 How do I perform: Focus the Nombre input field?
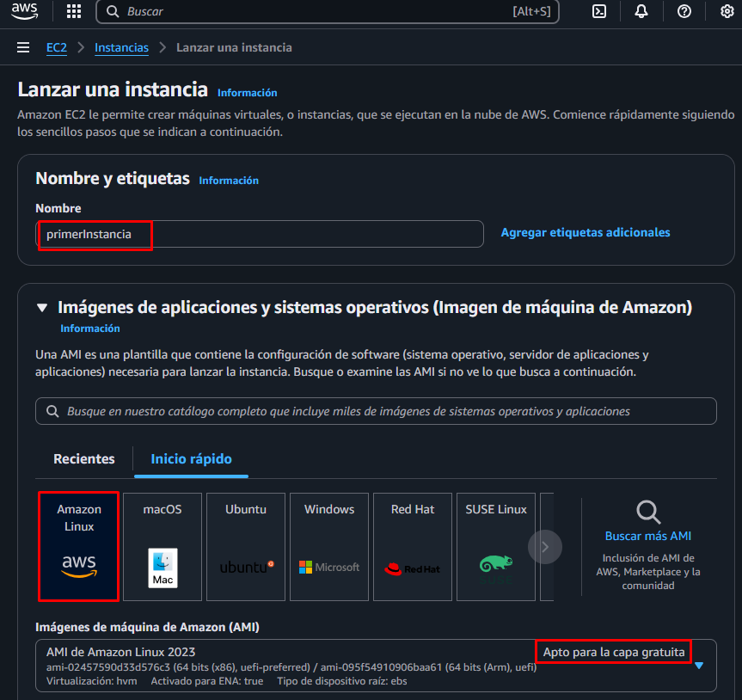pos(260,234)
